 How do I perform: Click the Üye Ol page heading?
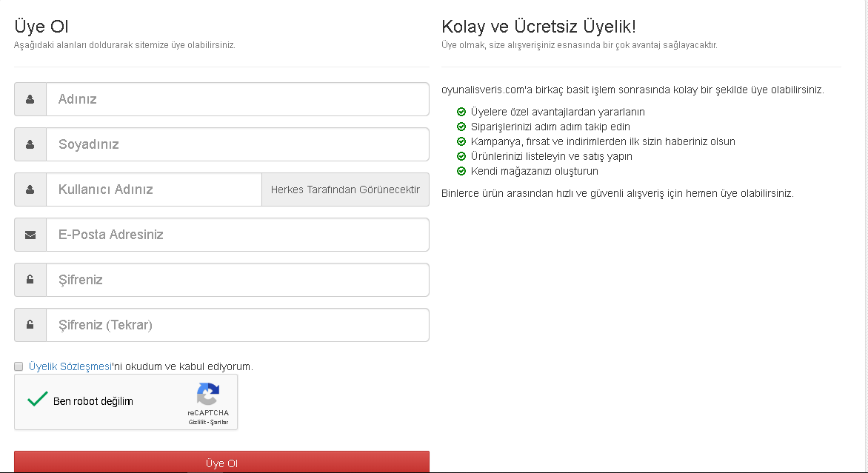click(41, 26)
